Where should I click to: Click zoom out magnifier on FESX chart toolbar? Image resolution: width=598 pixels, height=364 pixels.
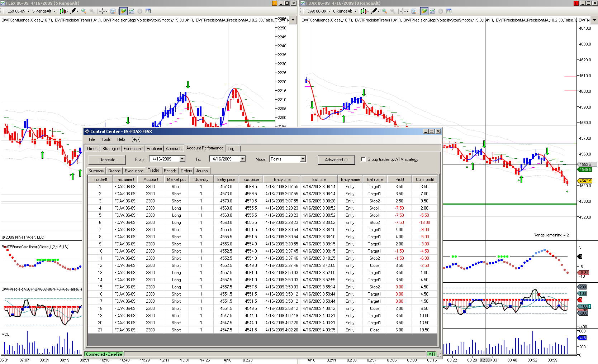92,11
